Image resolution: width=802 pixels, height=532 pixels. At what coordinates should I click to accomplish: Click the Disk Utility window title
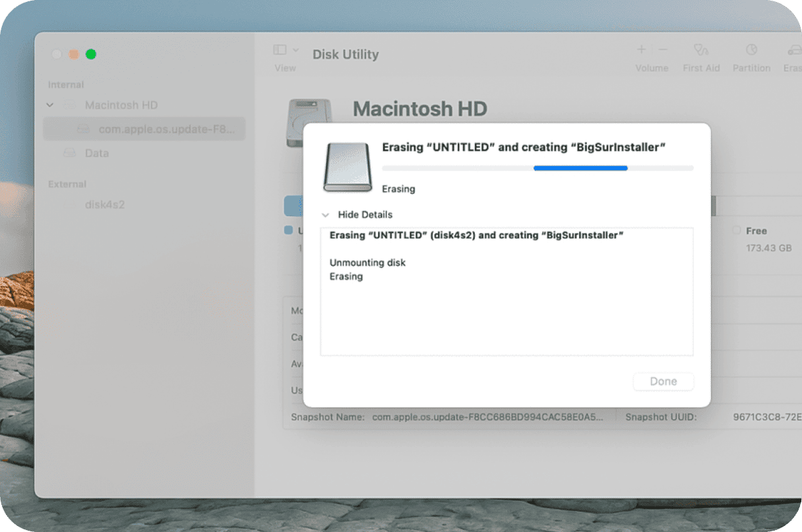pyautogui.click(x=346, y=54)
